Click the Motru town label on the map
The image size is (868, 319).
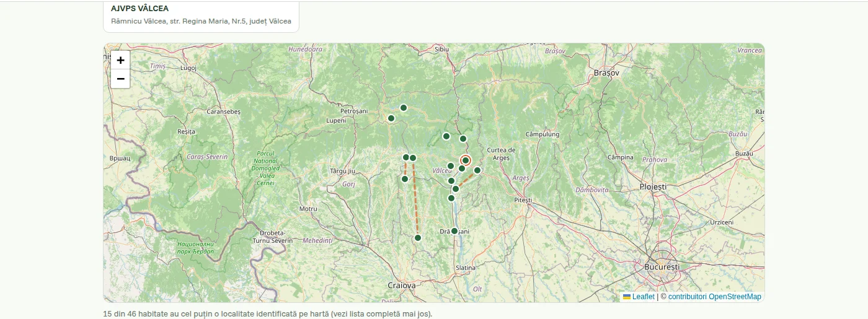tap(308, 209)
